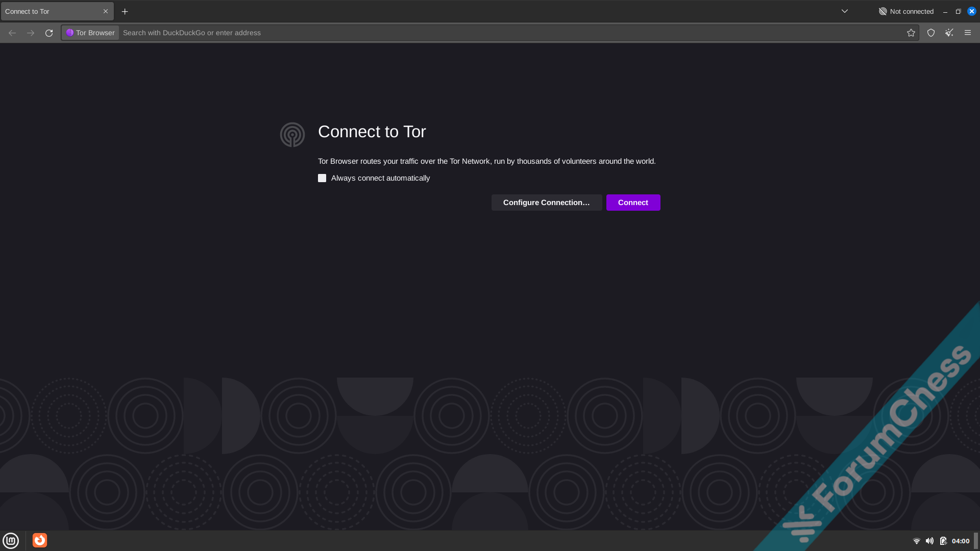
Task: Click the volume icon in tray
Action: point(929,541)
